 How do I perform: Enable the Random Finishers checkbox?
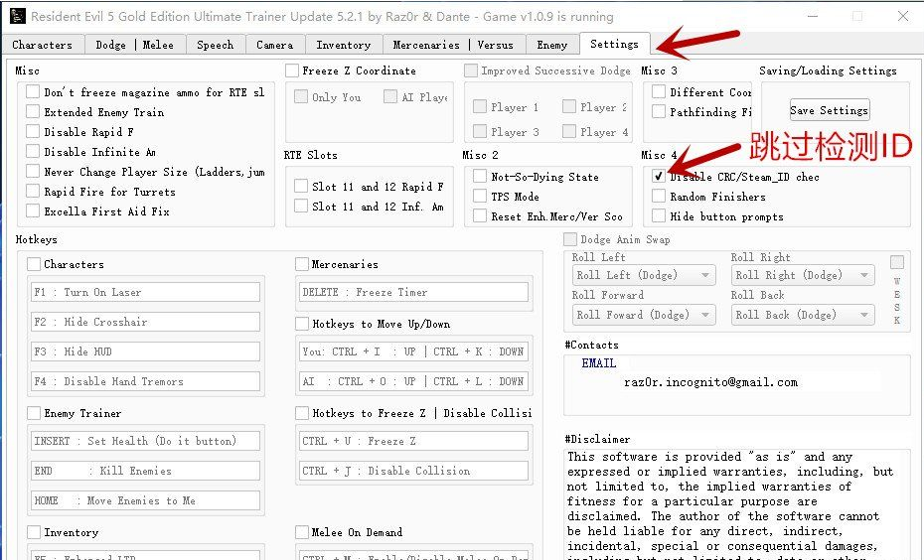659,197
